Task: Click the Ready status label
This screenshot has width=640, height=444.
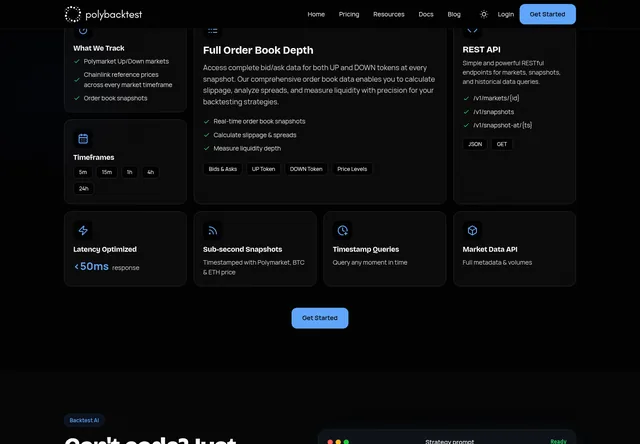Action: (558, 441)
